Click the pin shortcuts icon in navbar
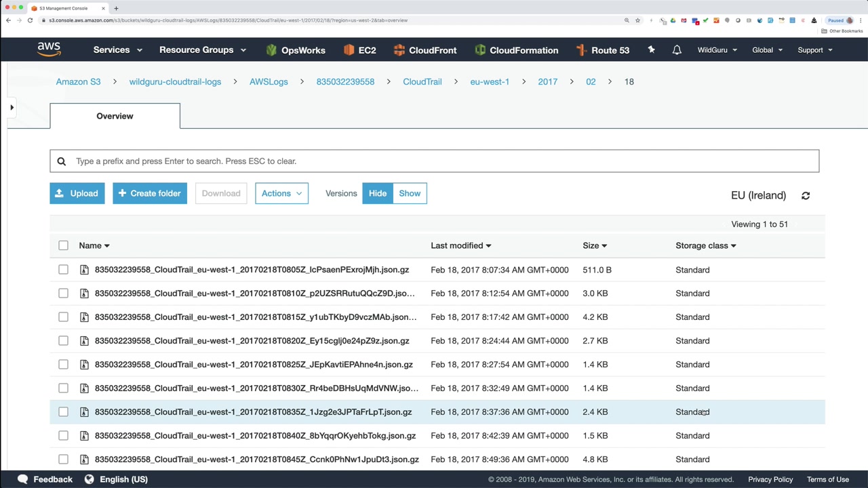This screenshot has height=488, width=868. click(651, 50)
